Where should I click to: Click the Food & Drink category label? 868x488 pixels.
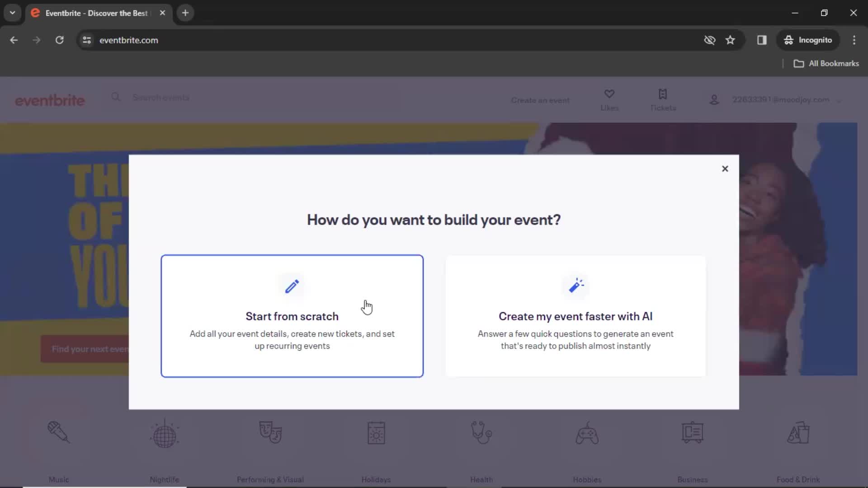(x=798, y=479)
